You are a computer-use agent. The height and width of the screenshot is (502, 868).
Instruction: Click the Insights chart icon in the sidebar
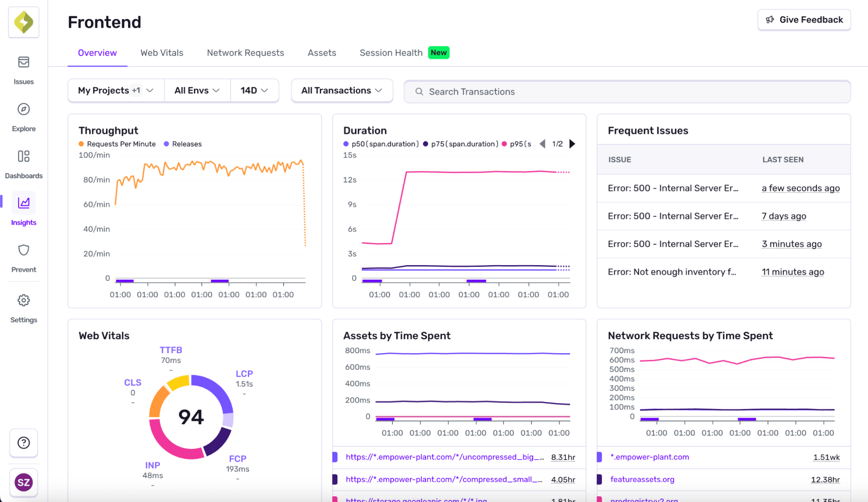pos(23,203)
